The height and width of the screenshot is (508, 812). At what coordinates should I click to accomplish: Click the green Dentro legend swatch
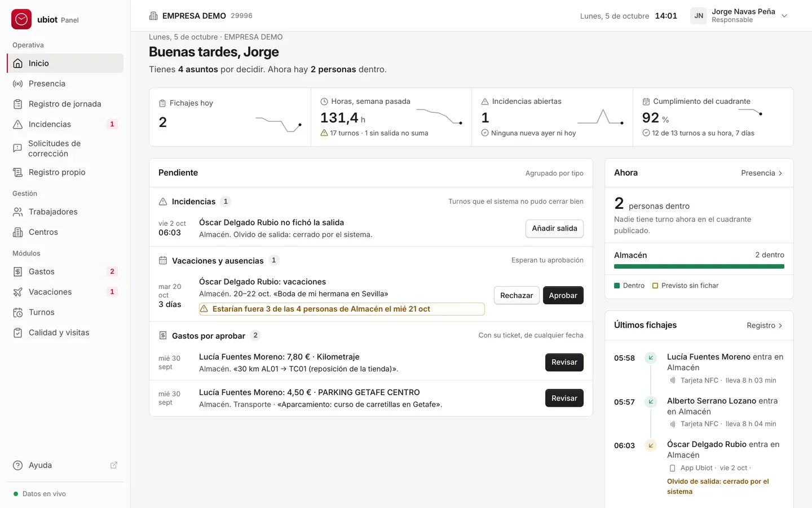(617, 286)
